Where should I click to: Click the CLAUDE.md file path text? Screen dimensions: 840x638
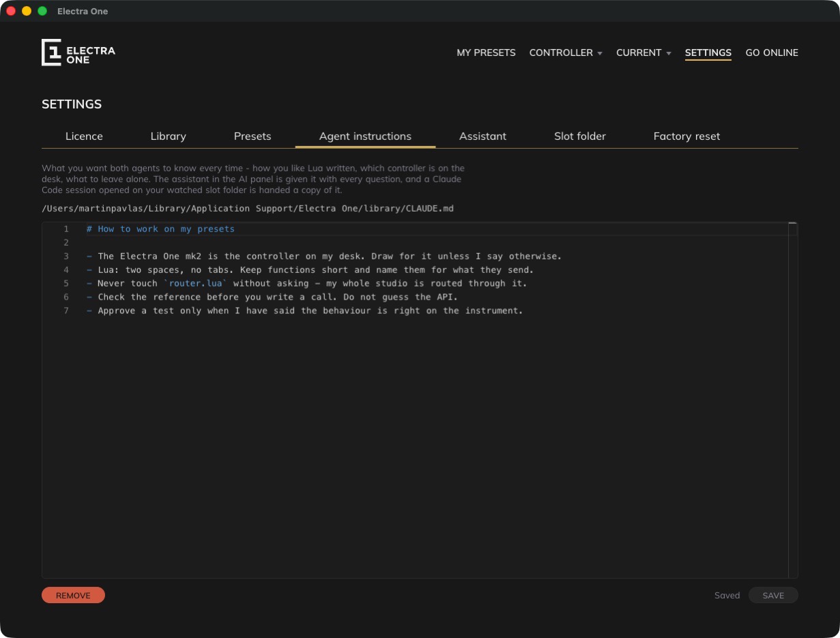[248, 208]
